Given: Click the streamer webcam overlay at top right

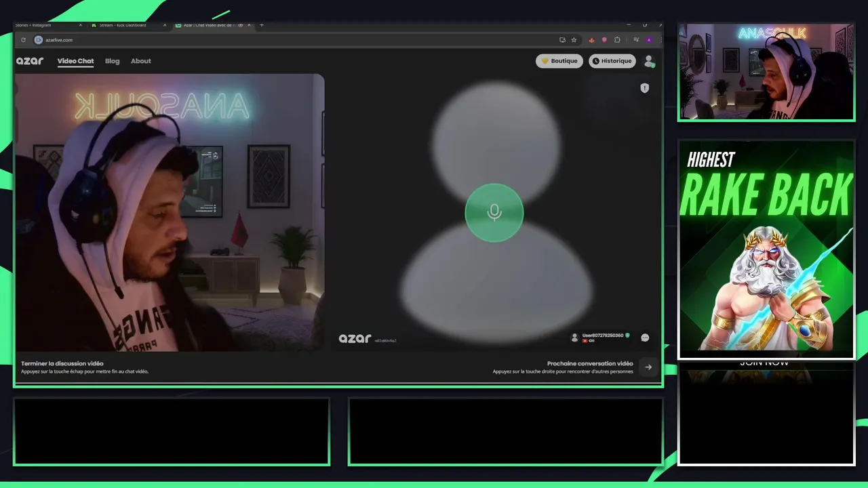Looking at the screenshot, I should coord(766,72).
